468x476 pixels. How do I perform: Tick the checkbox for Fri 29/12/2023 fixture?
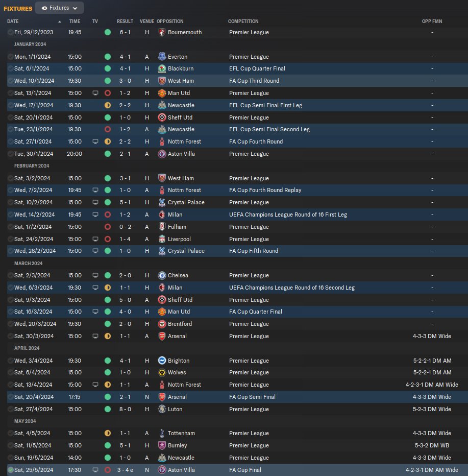(10, 32)
